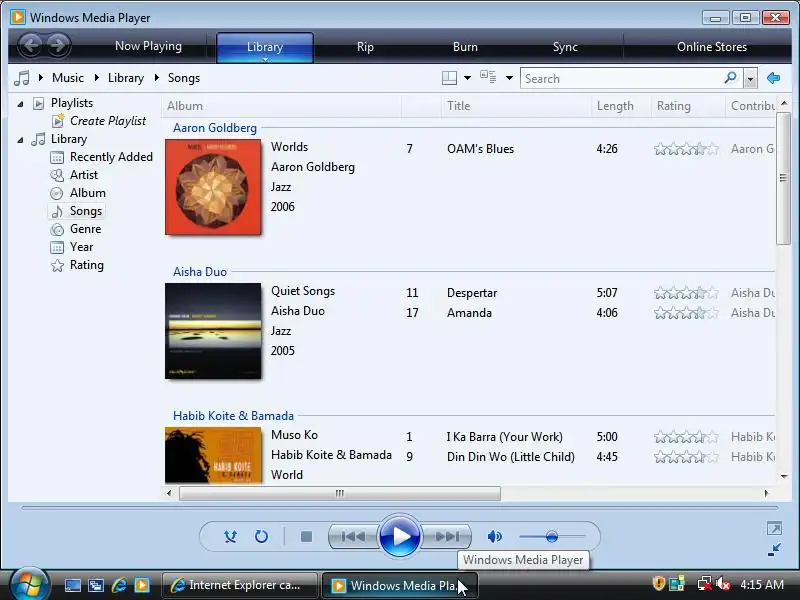Open the Layout options dropdown arrow
The height and width of the screenshot is (600, 800).
pyautogui.click(x=467, y=78)
